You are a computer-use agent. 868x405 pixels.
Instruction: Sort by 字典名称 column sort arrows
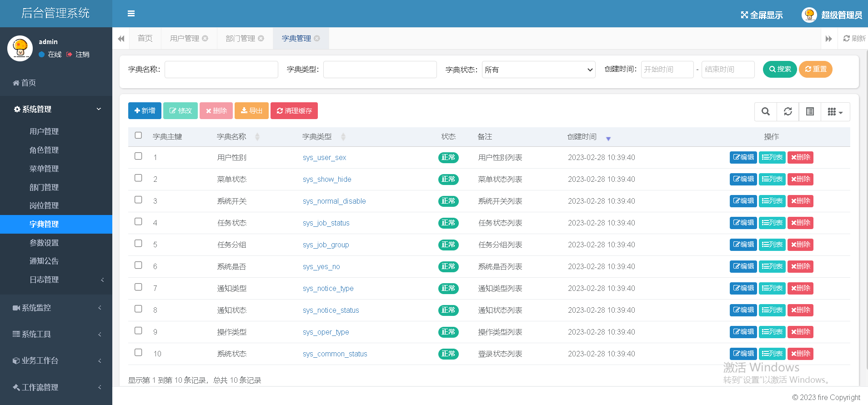click(257, 137)
